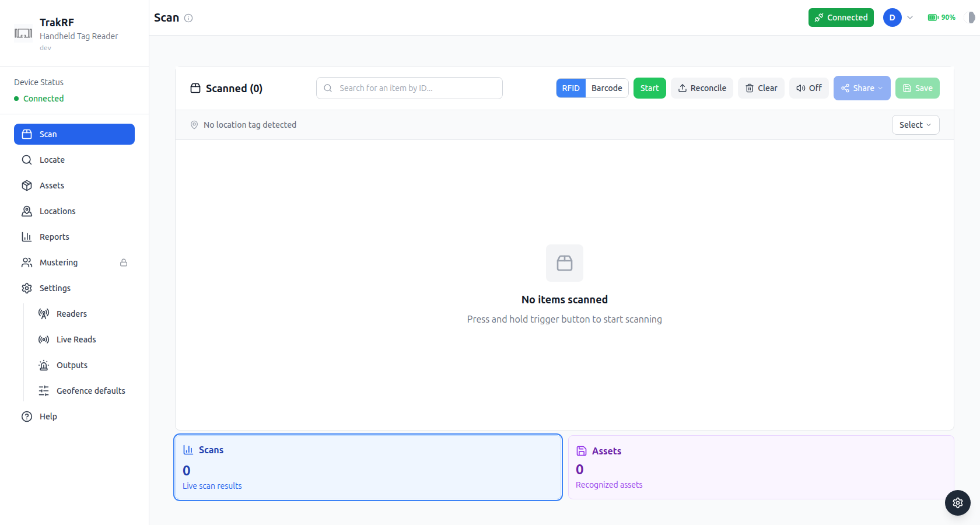Viewport: 980px width, 525px height.
Task: Click the green Start button
Action: tap(650, 88)
